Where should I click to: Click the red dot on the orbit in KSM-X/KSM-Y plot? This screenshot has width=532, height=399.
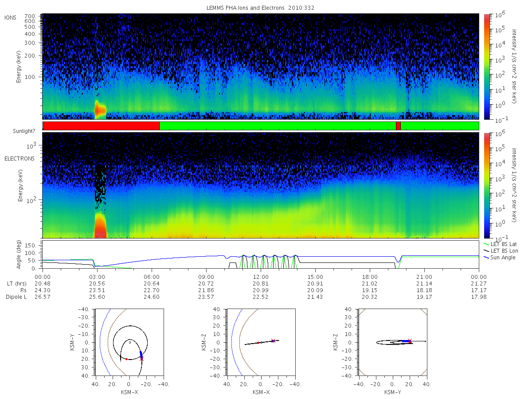pos(126,359)
